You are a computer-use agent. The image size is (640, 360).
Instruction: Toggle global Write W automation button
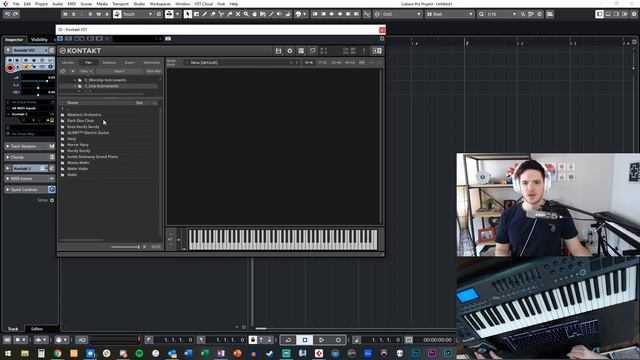tap(98, 14)
